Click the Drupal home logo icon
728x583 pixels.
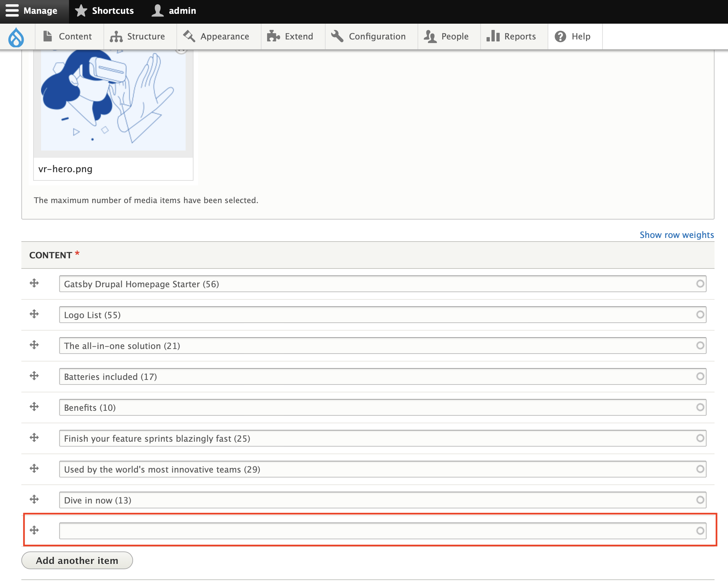[x=16, y=36]
